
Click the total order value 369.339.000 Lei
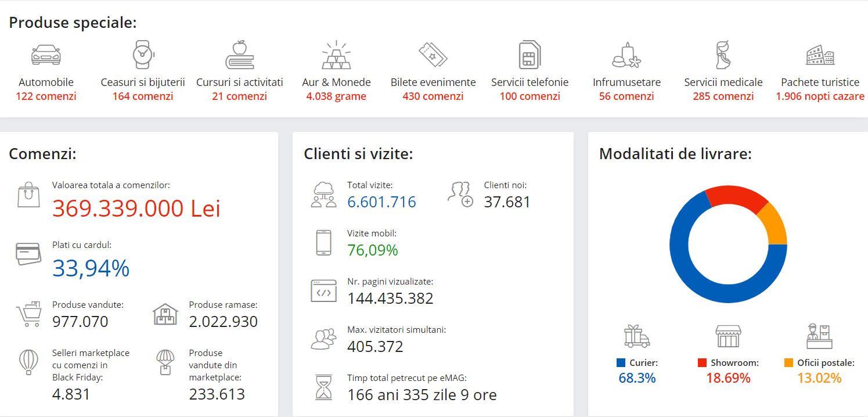pyautogui.click(x=136, y=208)
